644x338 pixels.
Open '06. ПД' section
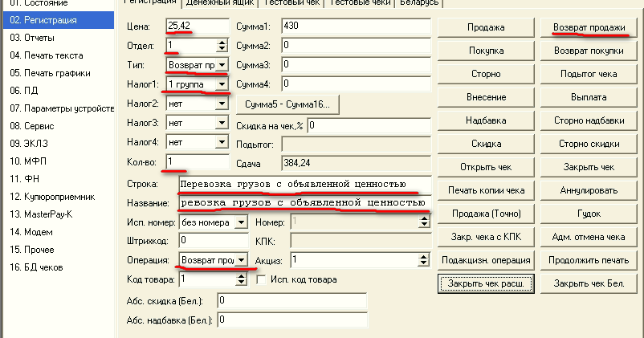[59, 91]
